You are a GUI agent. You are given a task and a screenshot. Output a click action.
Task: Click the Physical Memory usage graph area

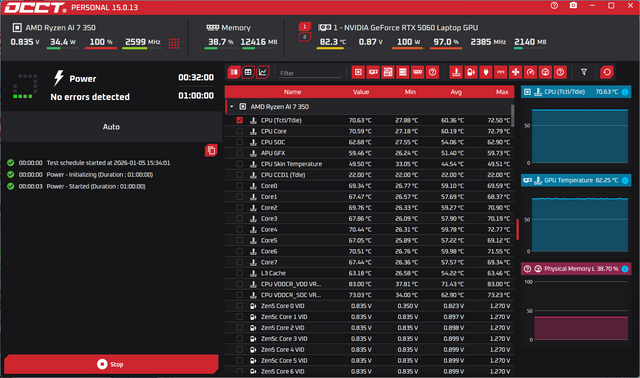pyautogui.click(x=580, y=310)
